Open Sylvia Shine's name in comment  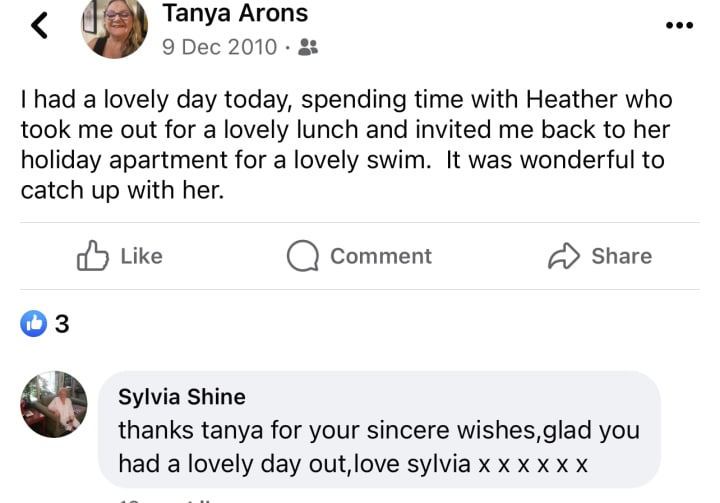[182, 396]
